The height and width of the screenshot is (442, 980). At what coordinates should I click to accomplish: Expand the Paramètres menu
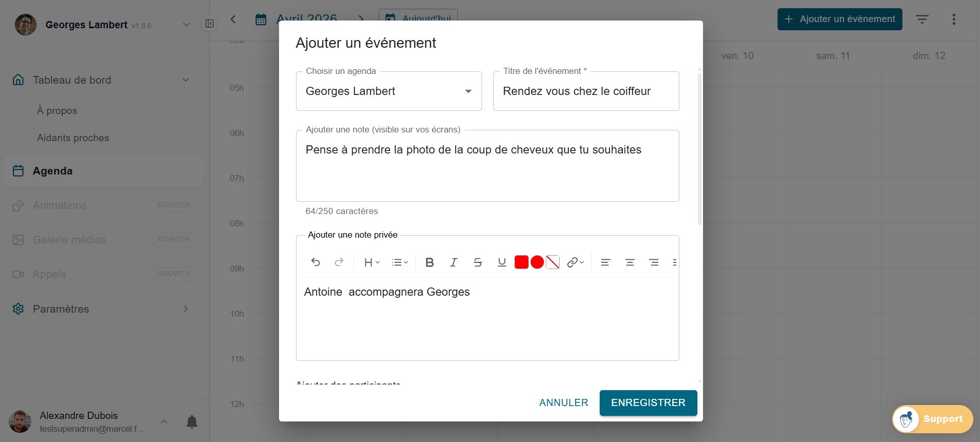coord(61,309)
